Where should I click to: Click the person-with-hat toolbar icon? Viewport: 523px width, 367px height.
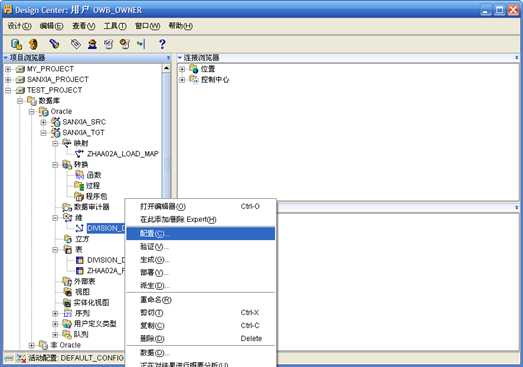[x=92, y=44]
